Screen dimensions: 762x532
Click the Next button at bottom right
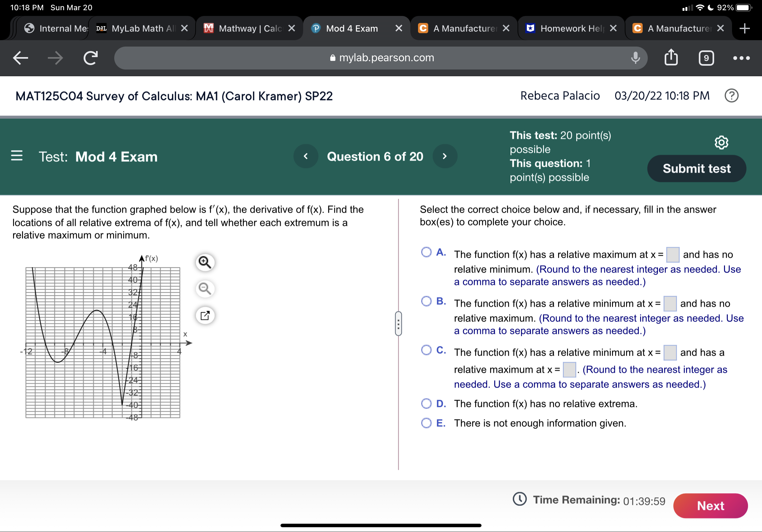click(711, 506)
